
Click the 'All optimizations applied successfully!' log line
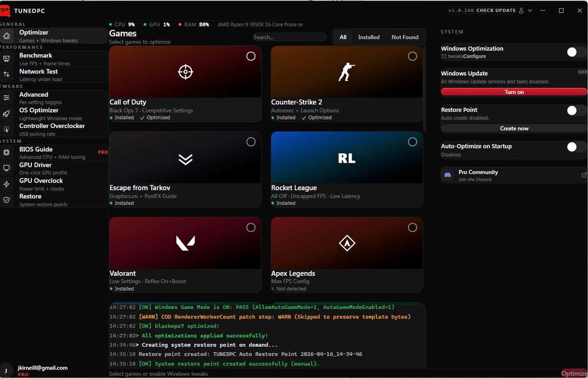tap(189, 336)
